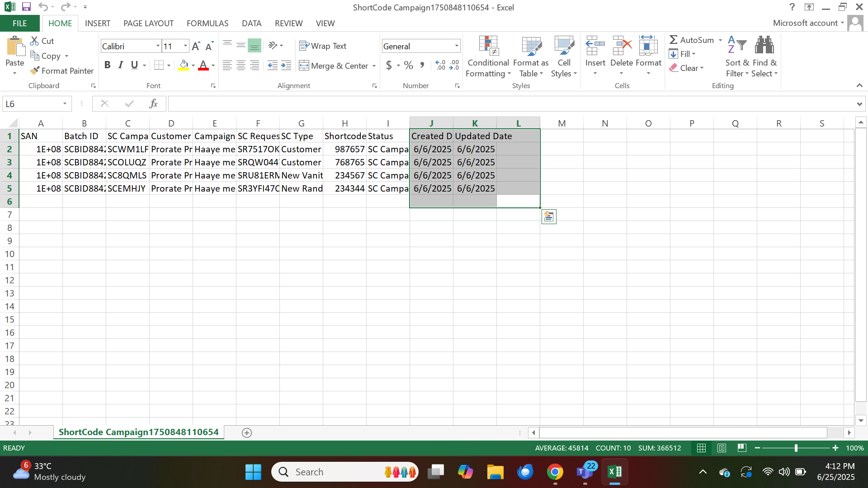Toggle Bold formatting
Viewport: 868px width, 488px height.
coord(107,65)
